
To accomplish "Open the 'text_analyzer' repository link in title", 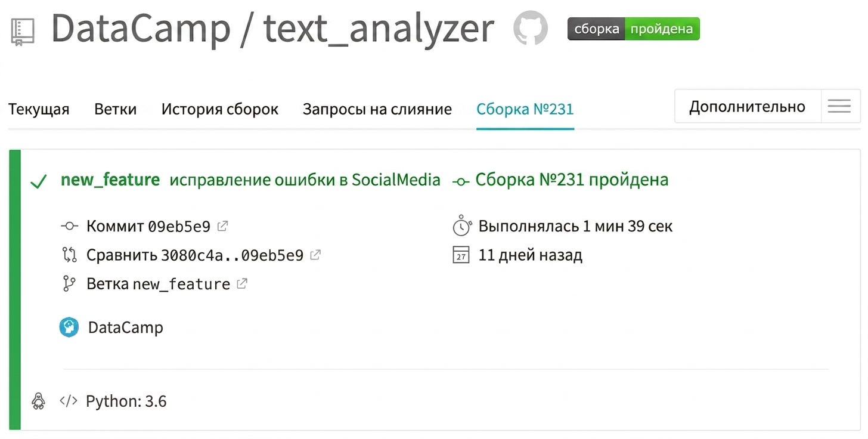I will coord(379,30).
